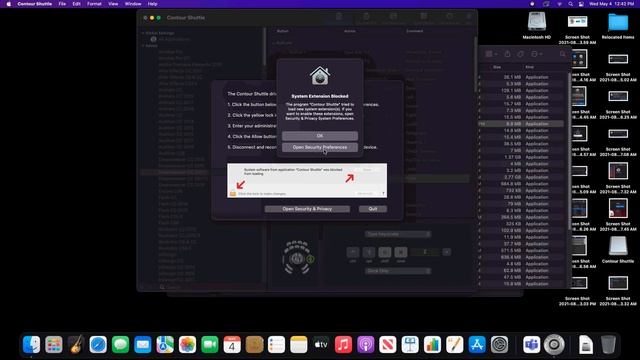Open Calendar from the Dock
Viewport: 640px width, 360px height.
click(232, 345)
